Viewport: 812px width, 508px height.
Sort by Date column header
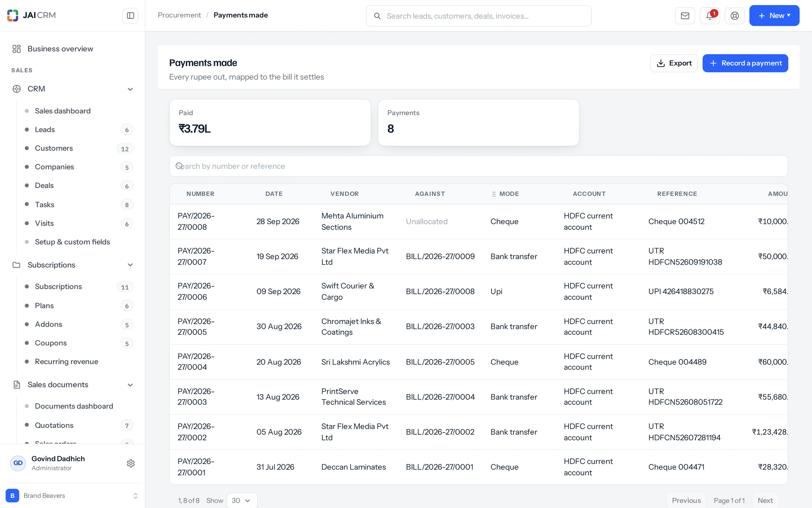(274, 194)
